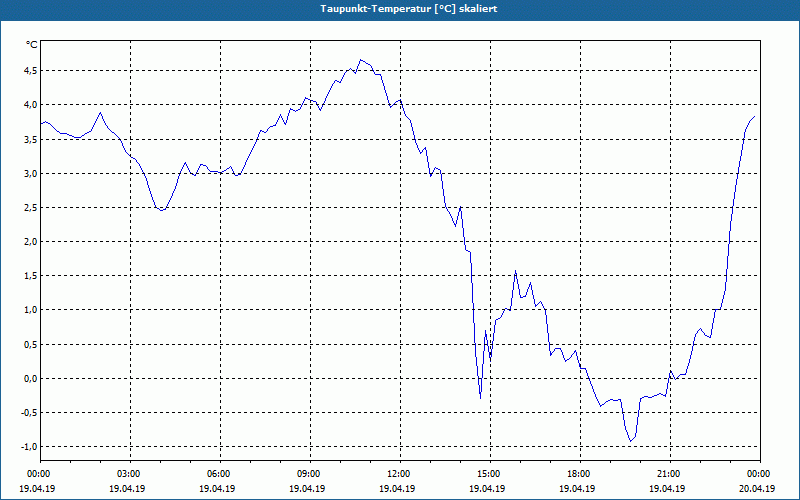Select the '-1,0' y-axis value
Image resolution: width=800 pixels, height=500 pixels.
[30, 446]
